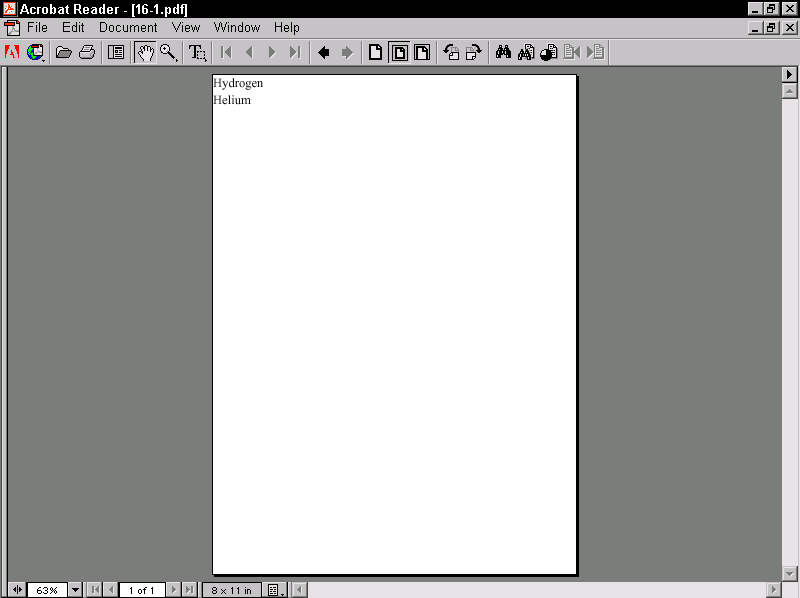Rotate page with the rotate clockwise icon
Viewport: 800px width, 598px height.
(x=473, y=53)
